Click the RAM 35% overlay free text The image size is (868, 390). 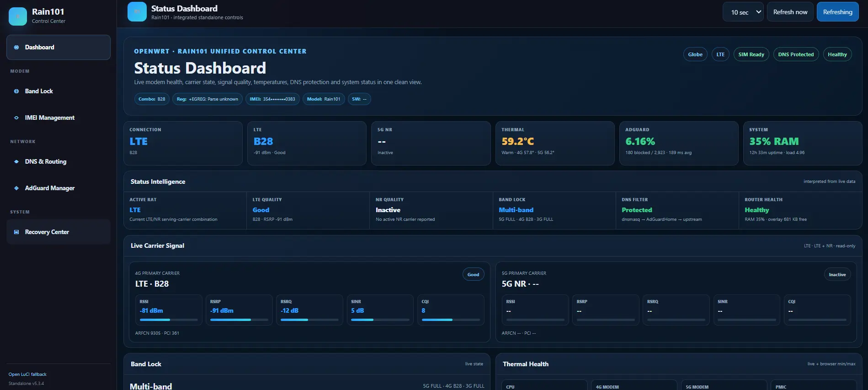click(776, 219)
